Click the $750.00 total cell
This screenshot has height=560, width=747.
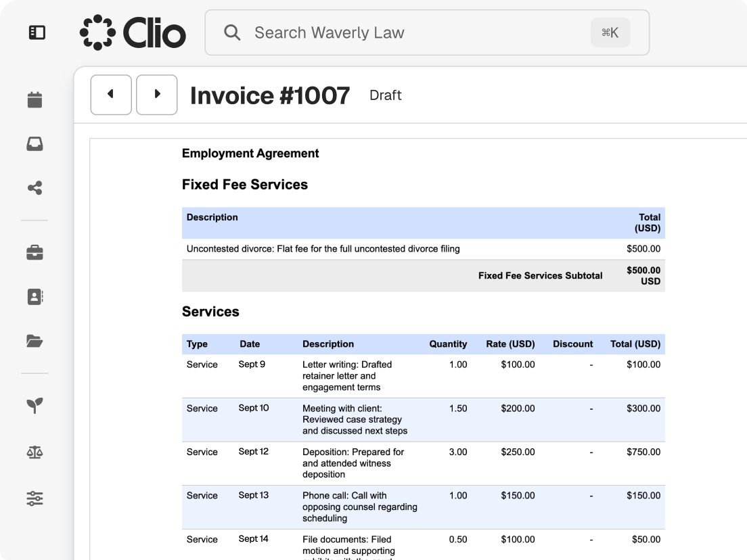[x=643, y=452]
